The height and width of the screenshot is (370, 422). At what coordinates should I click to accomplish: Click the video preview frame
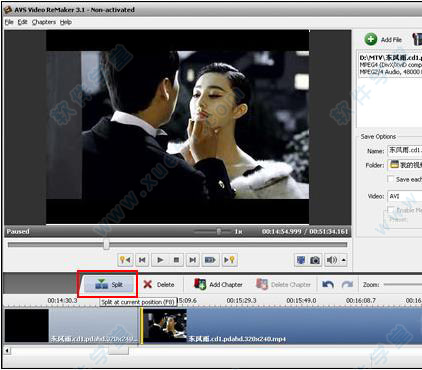click(x=177, y=127)
